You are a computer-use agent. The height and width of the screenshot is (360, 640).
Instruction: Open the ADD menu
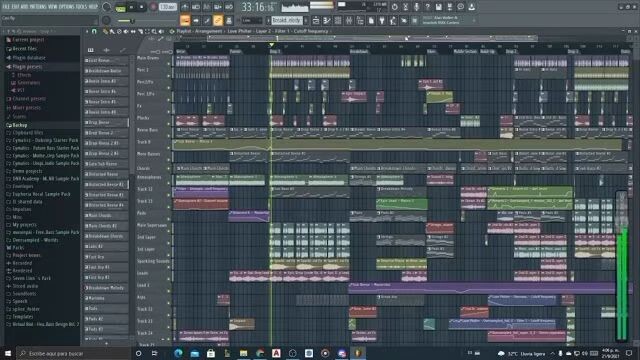pos(23,7)
